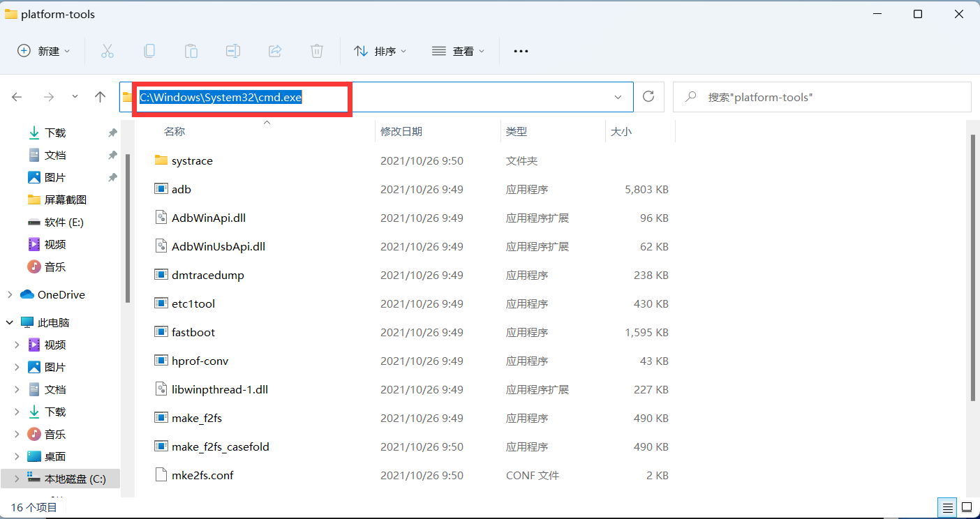980x519 pixels.
Task: Select the dmtracedump application icon
Action: [x=161, y=275]
